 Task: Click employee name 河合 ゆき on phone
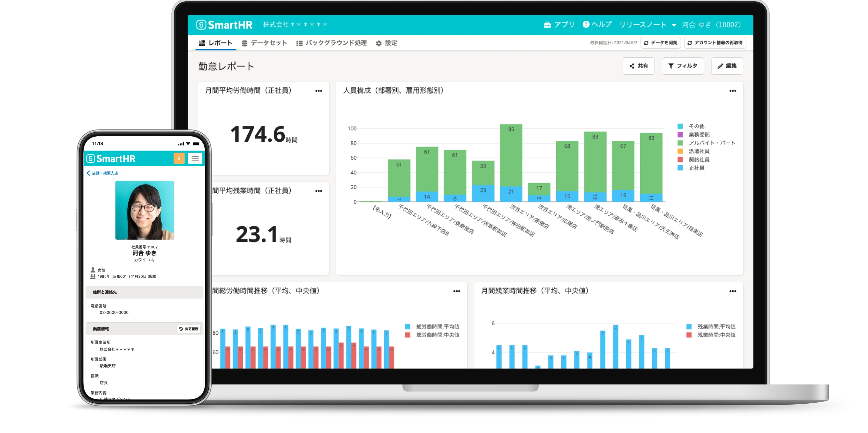[x=144, y=253]
